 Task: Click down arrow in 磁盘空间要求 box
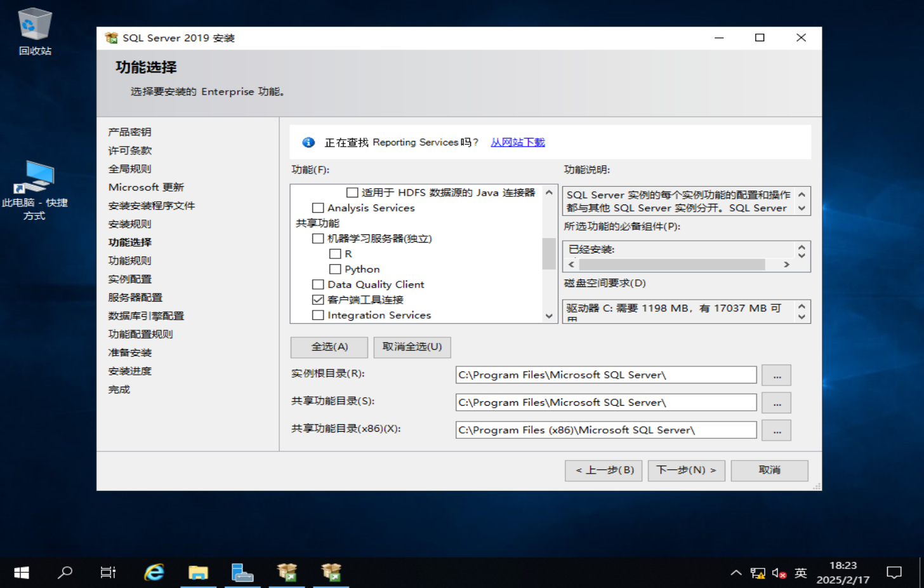tap(802, 316)
